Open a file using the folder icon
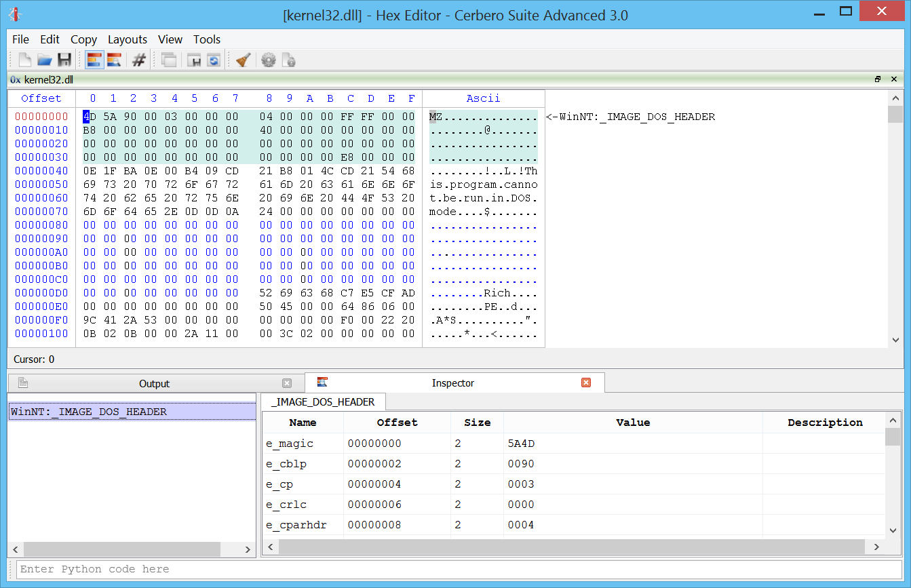911x588 pixels. click(x=45, y=60)
